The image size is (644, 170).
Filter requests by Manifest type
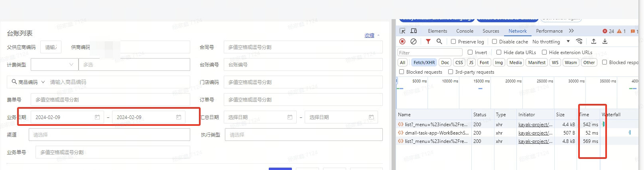point(537,63)
